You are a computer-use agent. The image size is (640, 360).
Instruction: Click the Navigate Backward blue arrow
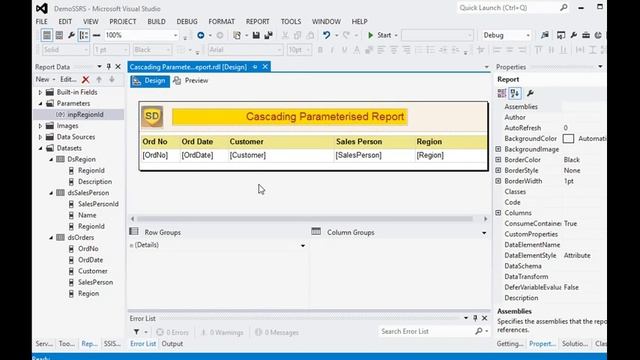point(200,36)
